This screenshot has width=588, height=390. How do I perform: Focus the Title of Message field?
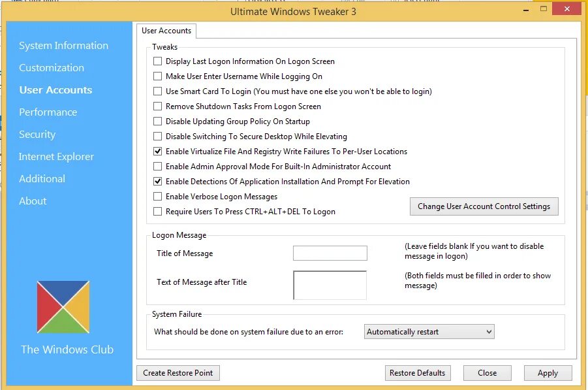click(x=330, y=253)
